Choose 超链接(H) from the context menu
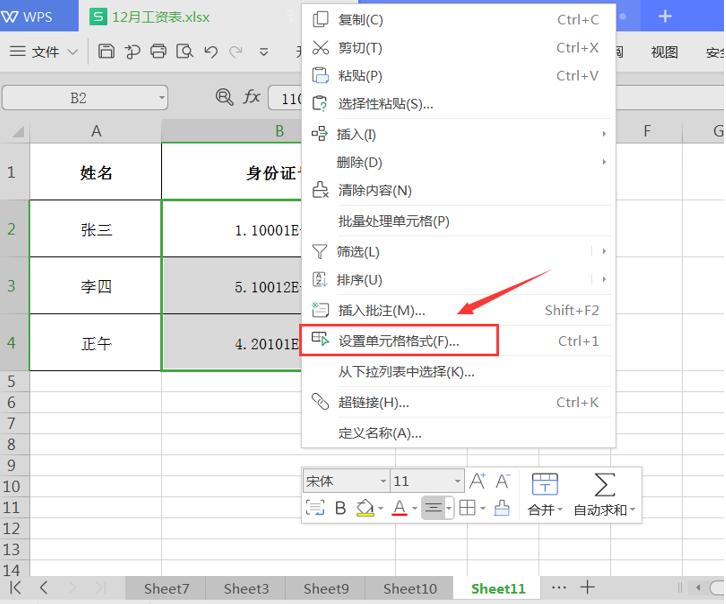Screen dimensions: 726x604 coord(458,402)
